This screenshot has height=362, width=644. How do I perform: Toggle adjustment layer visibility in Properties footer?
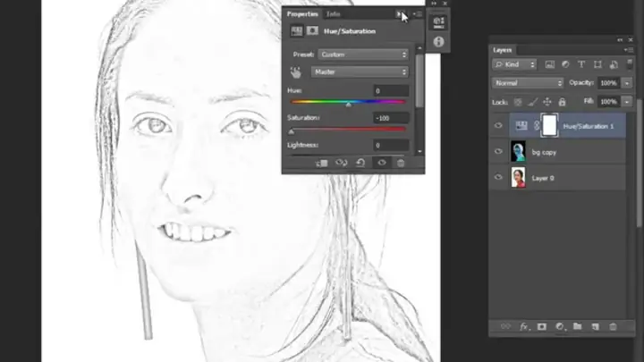(382, 163)
